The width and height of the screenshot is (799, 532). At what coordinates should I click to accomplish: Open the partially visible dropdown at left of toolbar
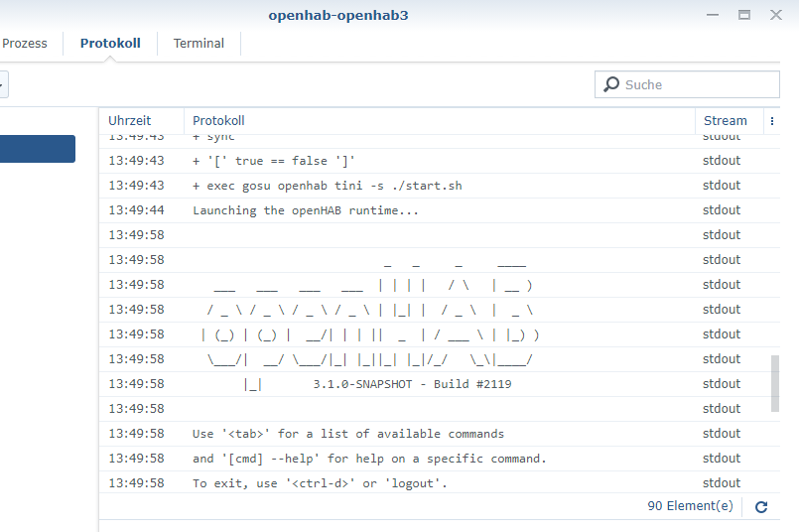[x=3, y=84]
